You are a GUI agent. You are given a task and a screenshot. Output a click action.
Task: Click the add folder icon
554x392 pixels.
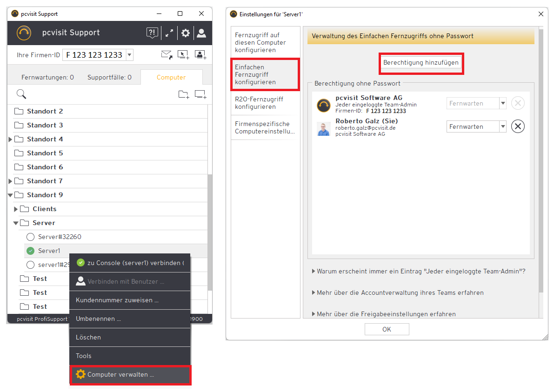[184, 94]
